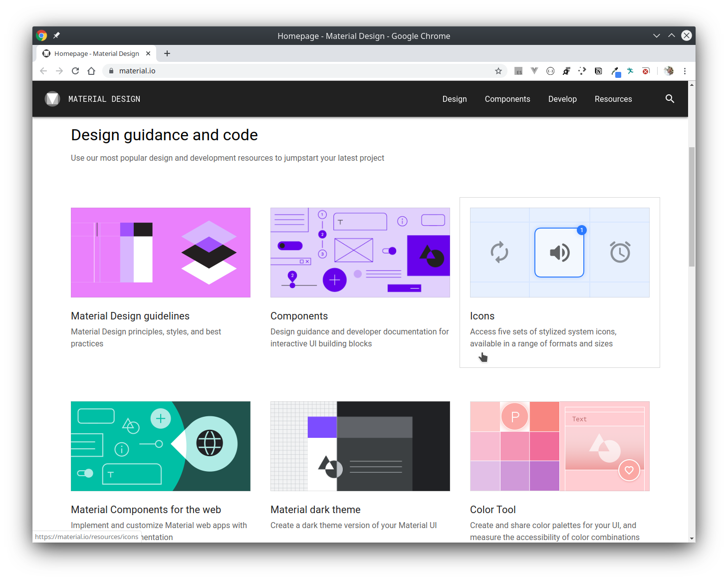728x581 pixels.
Task: Open the Color Tool link
Action: point(493,510)
